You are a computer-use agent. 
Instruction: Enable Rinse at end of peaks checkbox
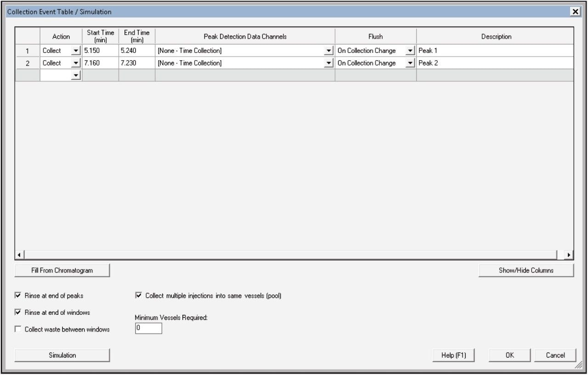(x=18, y=295)
